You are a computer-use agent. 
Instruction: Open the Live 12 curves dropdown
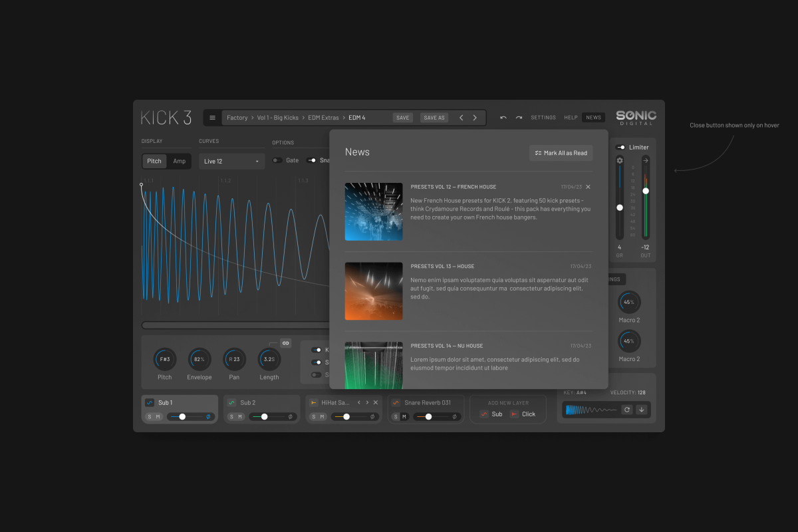click(231, 161)
